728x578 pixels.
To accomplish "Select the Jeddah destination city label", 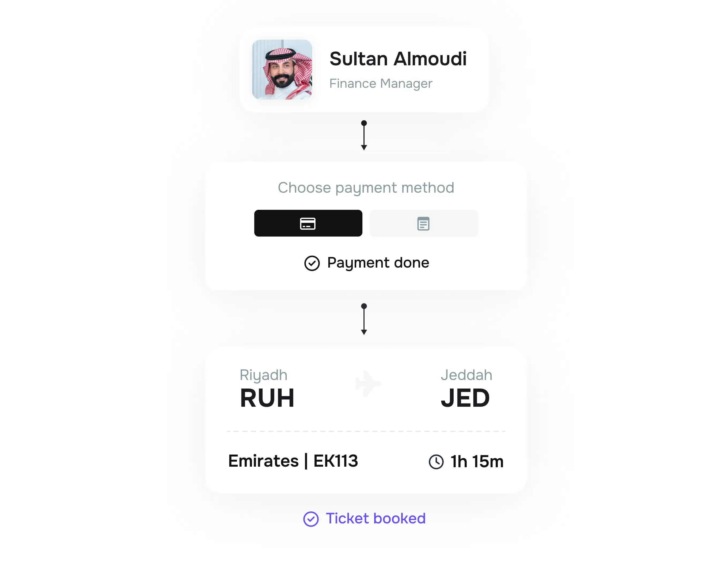I will (x=466, y=375).
